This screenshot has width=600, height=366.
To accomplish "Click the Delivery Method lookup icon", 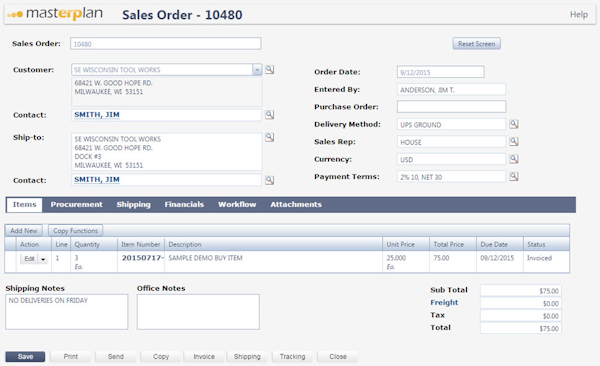I will pos(514,124).
